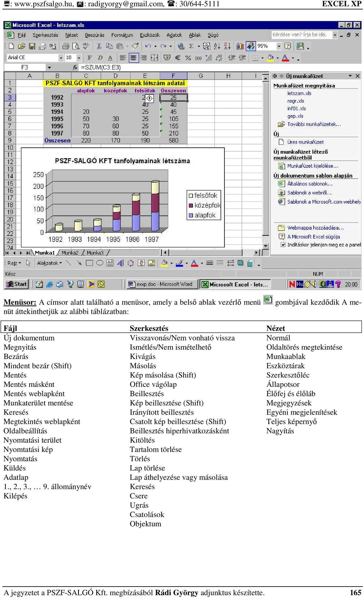Click the Increase Decimal icon
This screenshot has height=598, width=364.
pos(209,58)
